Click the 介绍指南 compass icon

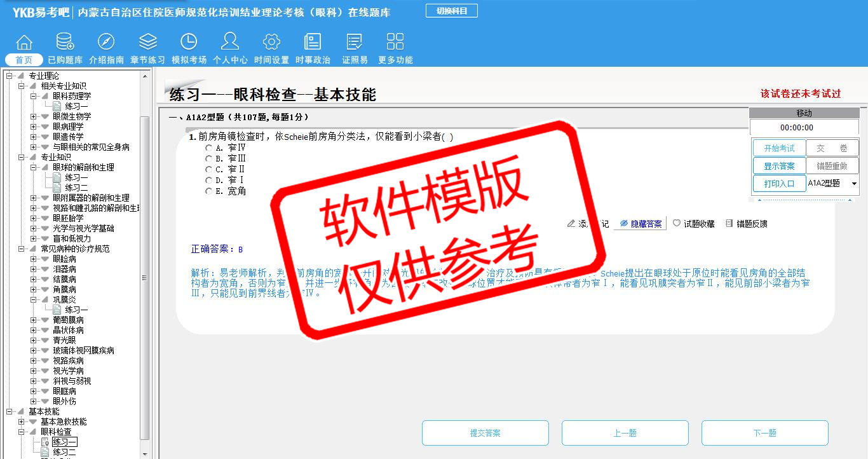click(x=106, y=43)
